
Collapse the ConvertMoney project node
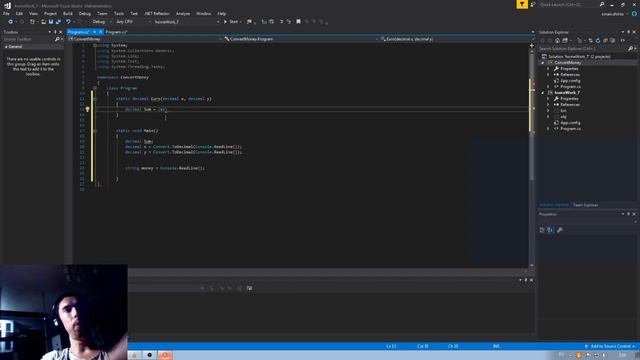click(543, 63)
